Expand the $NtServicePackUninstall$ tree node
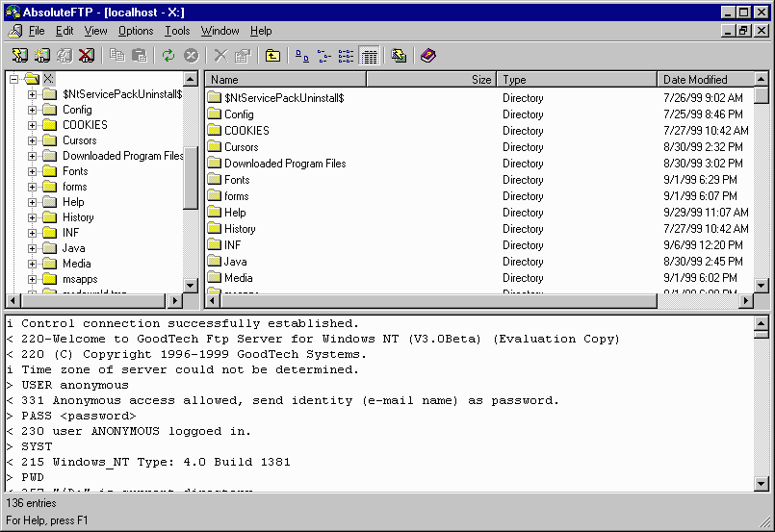The image size is (775, 532). (x=32, y=94)
